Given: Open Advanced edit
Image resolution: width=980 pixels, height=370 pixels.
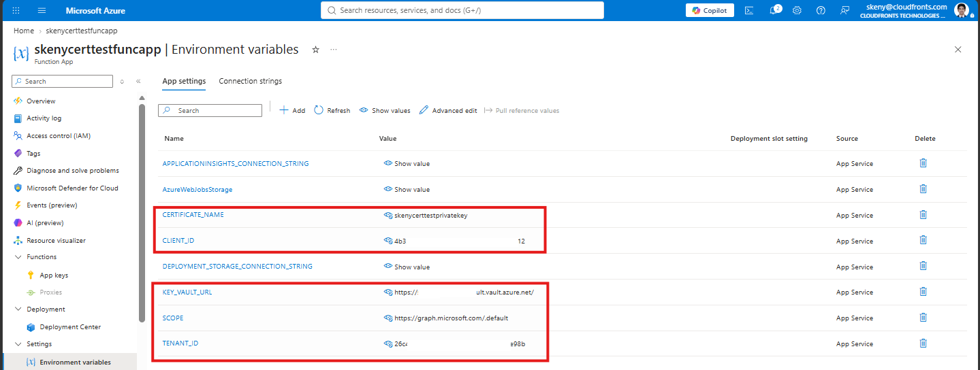Looking at the screenshot, I should tap(448, 110).
